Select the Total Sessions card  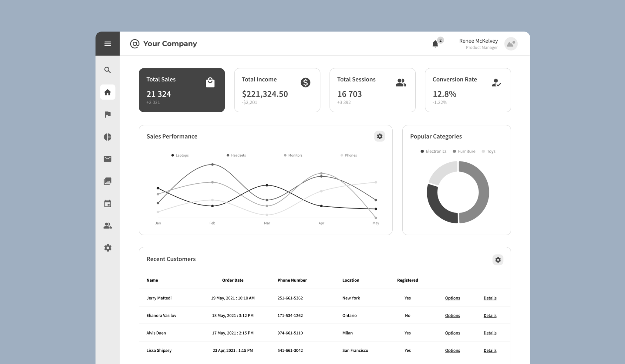pos(373,90)
